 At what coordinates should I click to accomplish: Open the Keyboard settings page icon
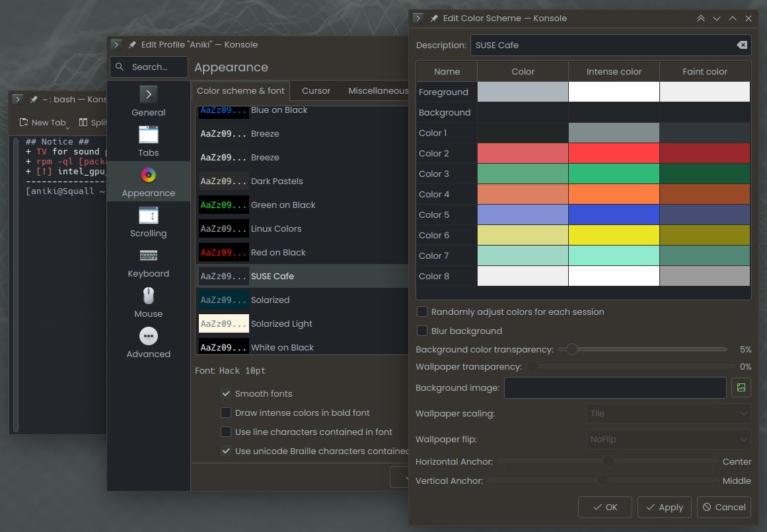click(x=148, y=255)
